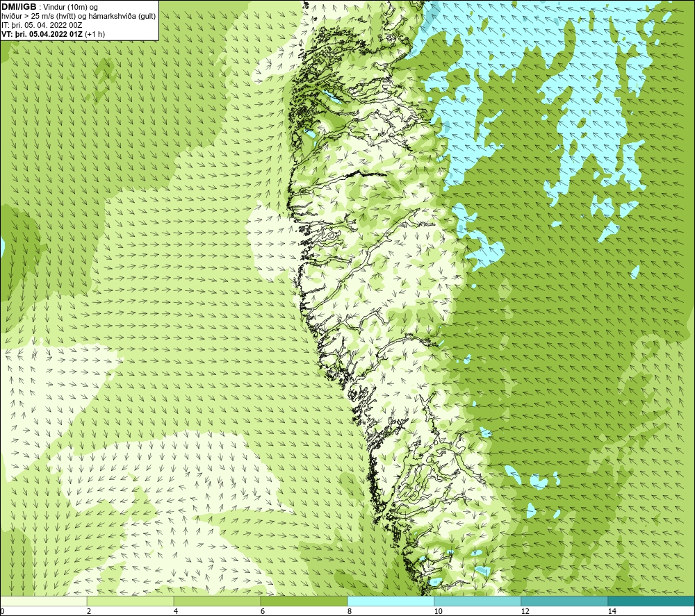The image size is (695, 616).
Task: Pick the medium green 4–6 m/s color band
Action: click(217, 601)
